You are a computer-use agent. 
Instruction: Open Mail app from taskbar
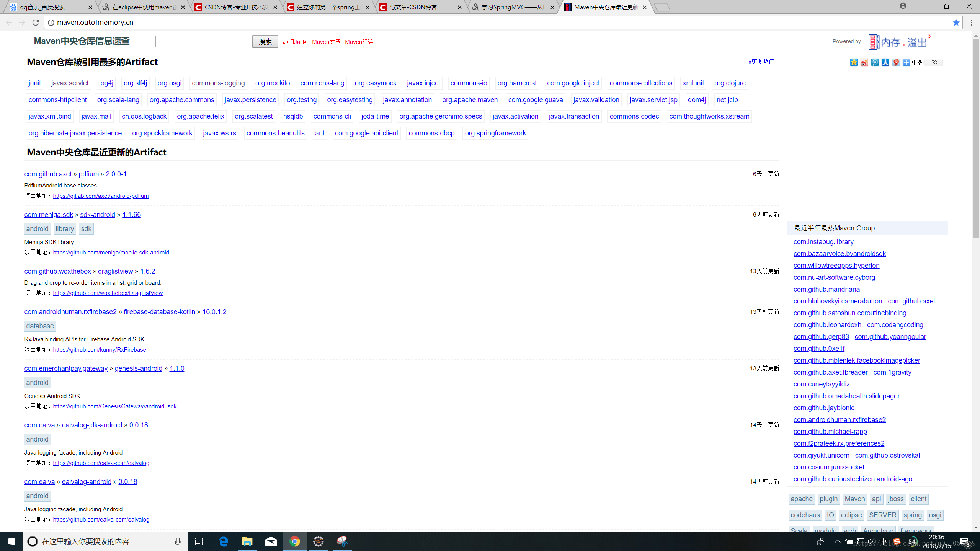[x=271, y=541]
